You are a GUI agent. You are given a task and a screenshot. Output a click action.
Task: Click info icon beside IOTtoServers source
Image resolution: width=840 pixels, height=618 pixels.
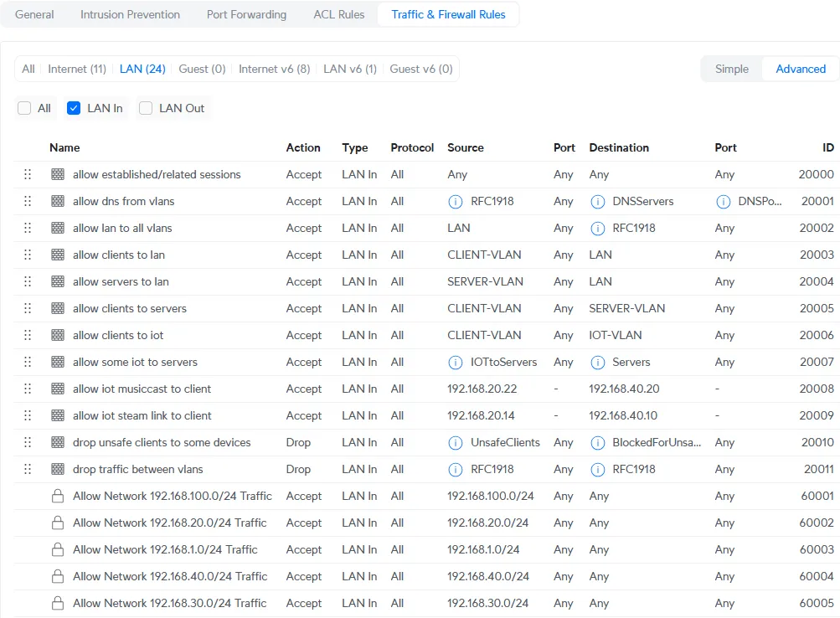click(456, 362)
